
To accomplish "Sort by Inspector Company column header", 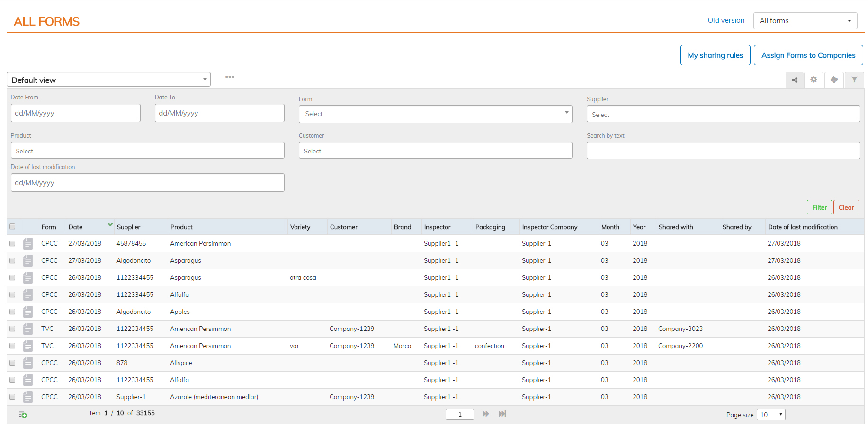I will pos(549,227).
